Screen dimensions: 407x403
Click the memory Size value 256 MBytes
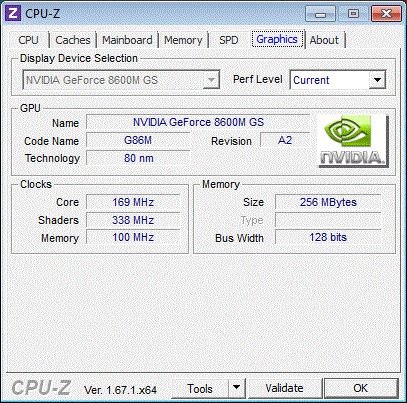click(328, 202)
